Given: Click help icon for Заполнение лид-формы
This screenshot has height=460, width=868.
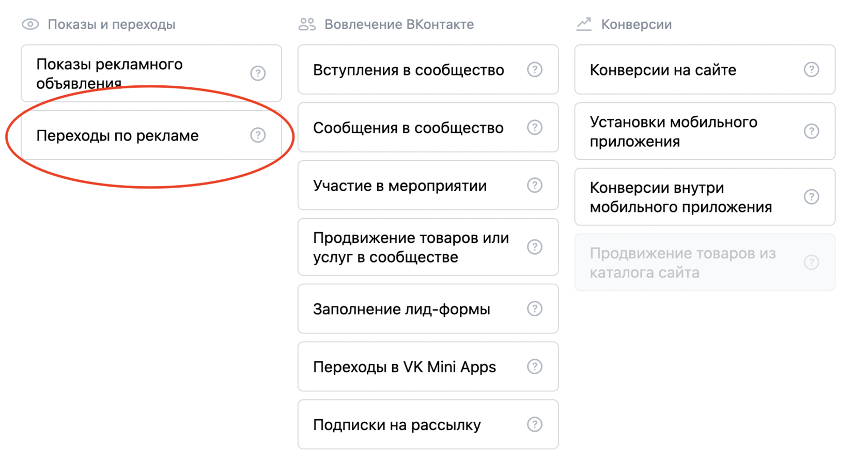Looking at the screenshot, I should (535, 309).
